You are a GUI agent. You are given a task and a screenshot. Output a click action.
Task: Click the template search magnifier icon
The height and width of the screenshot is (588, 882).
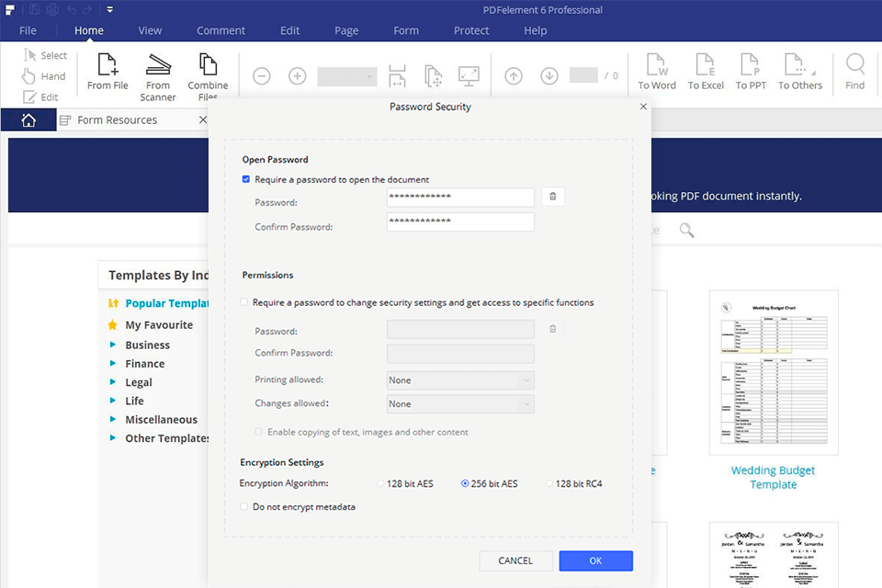(686, 230)
